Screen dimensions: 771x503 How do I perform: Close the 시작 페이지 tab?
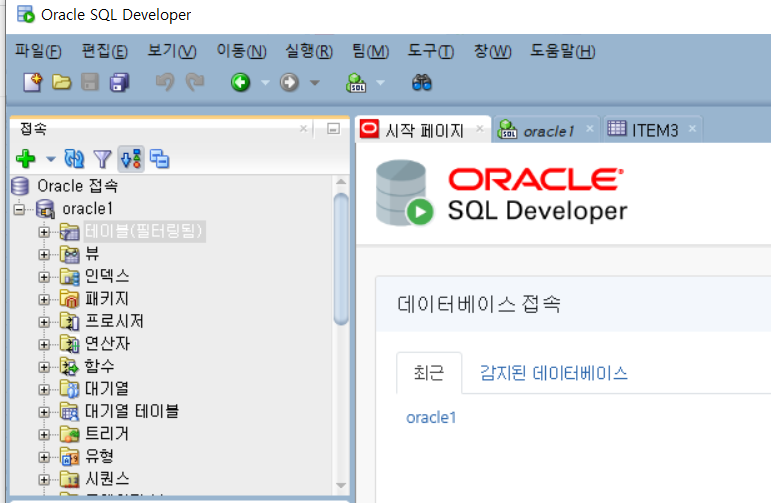[480, 129]
